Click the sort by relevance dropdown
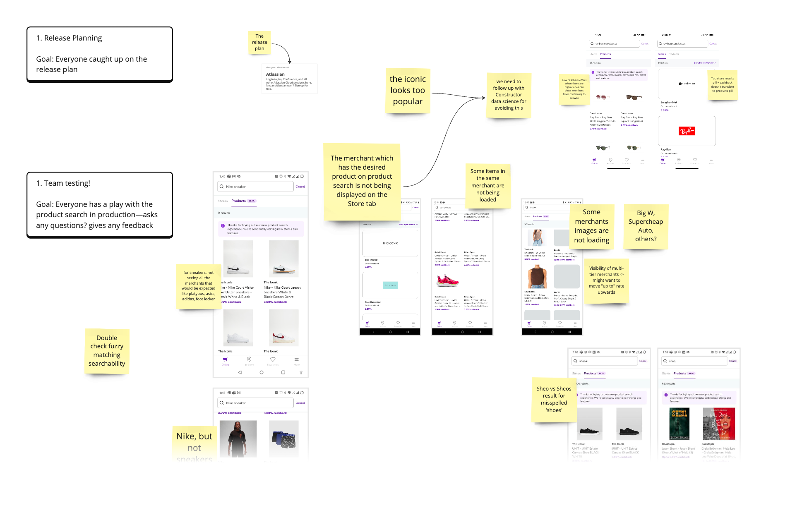This screenshot has width=802, height=532. click(x=706, y=63)
